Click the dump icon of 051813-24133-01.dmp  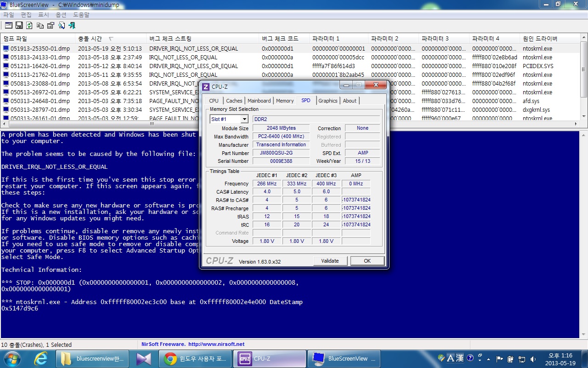click(x=6, y=57)
